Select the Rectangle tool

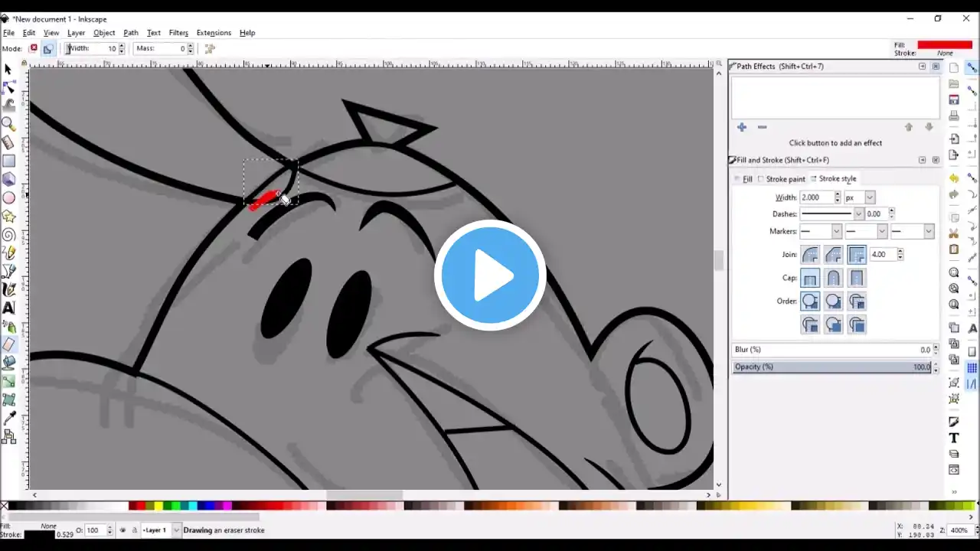coord(8,161)
